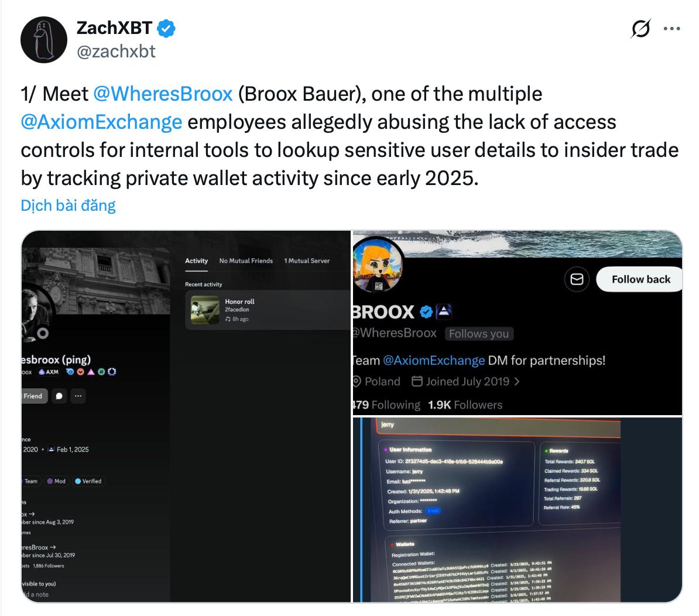Expand the Joined July 2019 chevron
Screen dimensions: 699x616
[517, 382]
